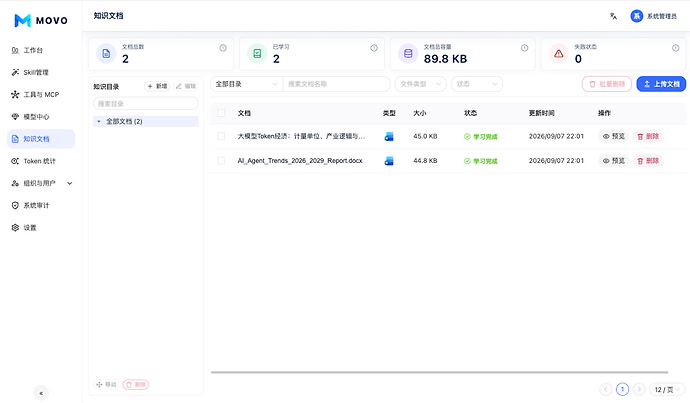690x403 pixels.
Task: Click 新增 to add a directory
Action: (158, 86)
